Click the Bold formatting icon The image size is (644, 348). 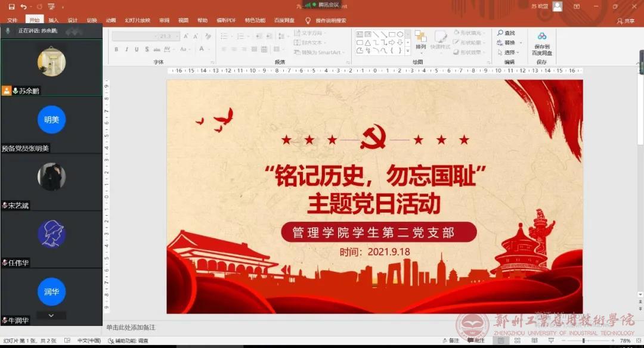pos(117,49)
